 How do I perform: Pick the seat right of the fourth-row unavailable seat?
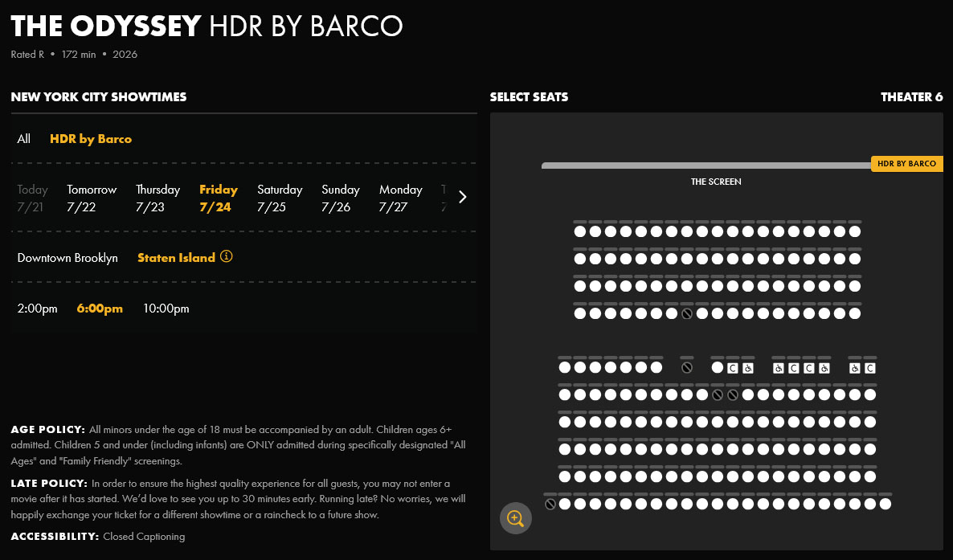[x=702, y=314]
